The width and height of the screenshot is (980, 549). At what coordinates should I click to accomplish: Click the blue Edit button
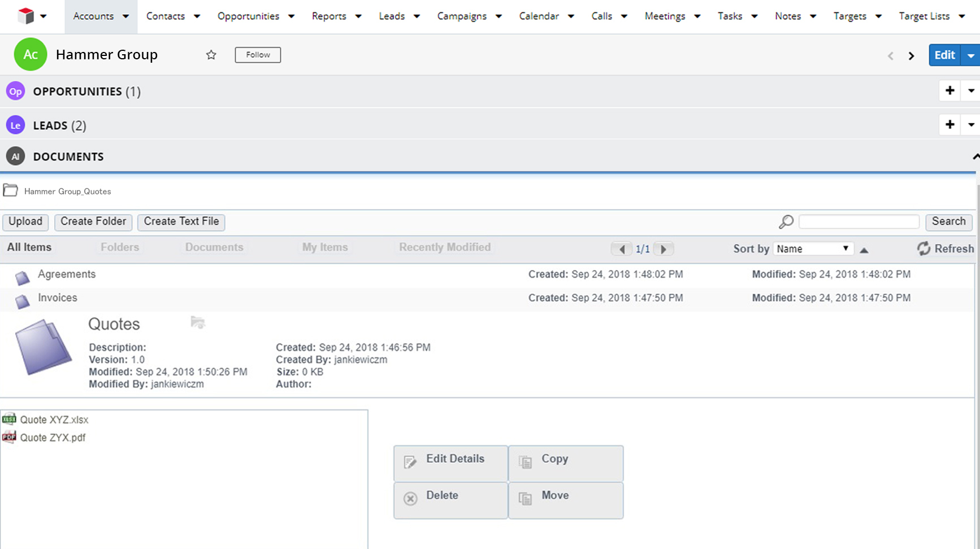[x=944, y=55]
